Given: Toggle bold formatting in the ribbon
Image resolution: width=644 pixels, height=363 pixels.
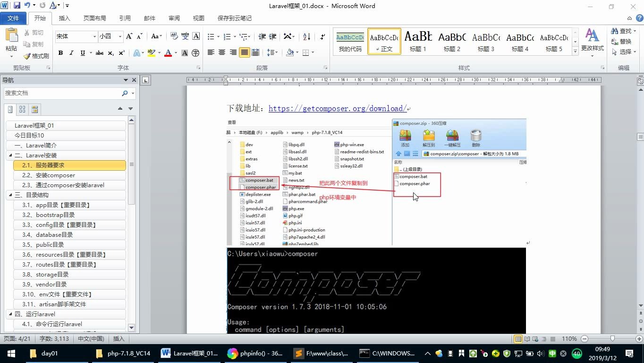Looking at the screenshot, I should (60, 53).
